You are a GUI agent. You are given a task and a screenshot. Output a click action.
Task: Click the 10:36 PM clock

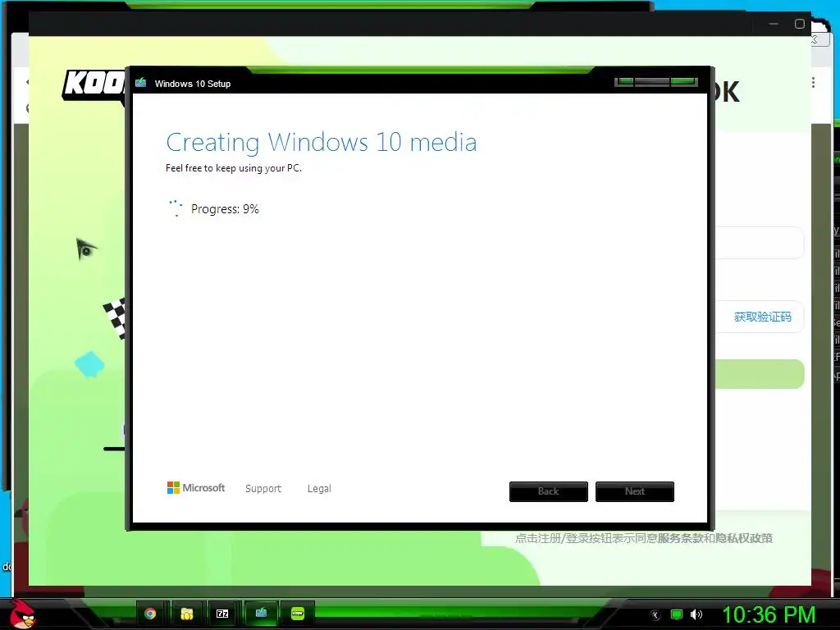tap(769, 614)
